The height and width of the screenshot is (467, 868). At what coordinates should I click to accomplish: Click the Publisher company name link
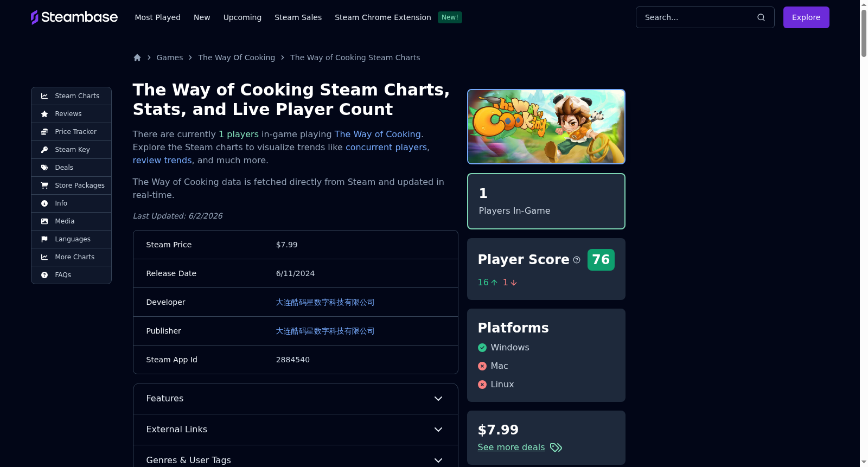[x=325, y=331]
